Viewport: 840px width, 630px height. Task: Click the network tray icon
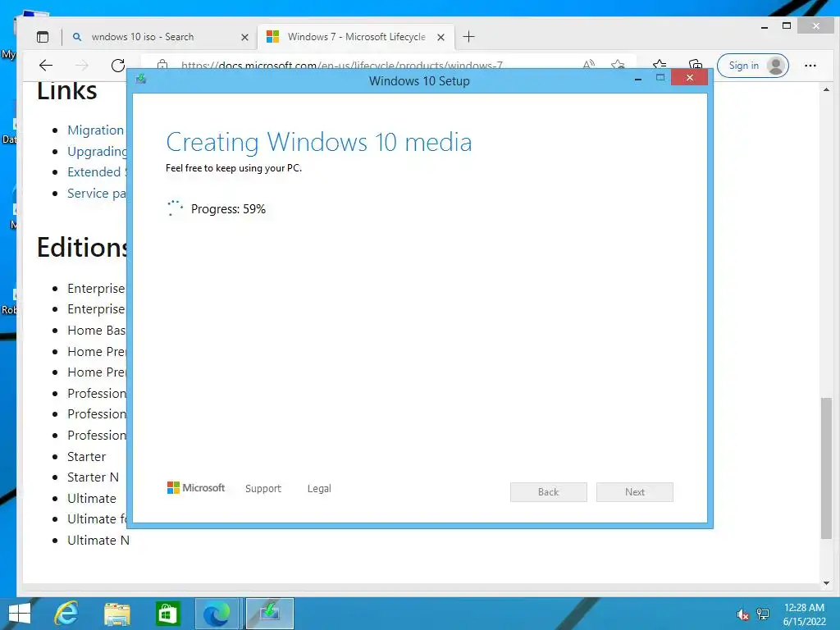click(763, 614)
